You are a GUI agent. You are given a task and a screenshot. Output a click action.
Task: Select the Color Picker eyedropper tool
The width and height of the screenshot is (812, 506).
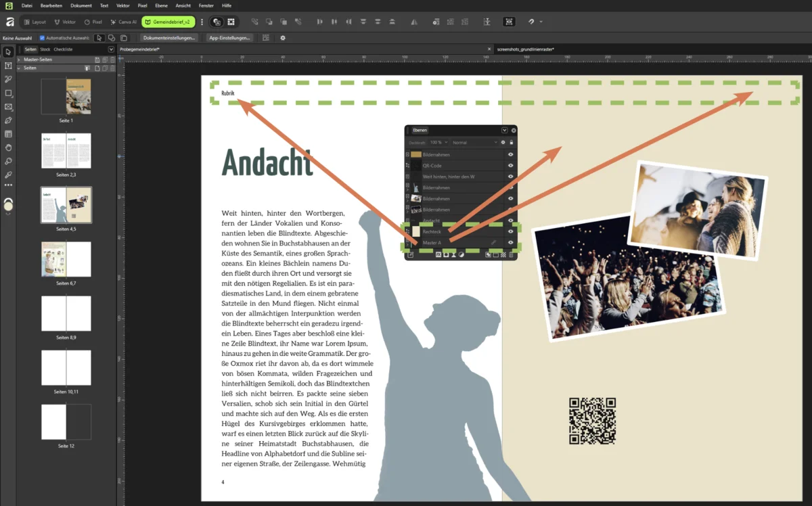(x=8, y=175)
